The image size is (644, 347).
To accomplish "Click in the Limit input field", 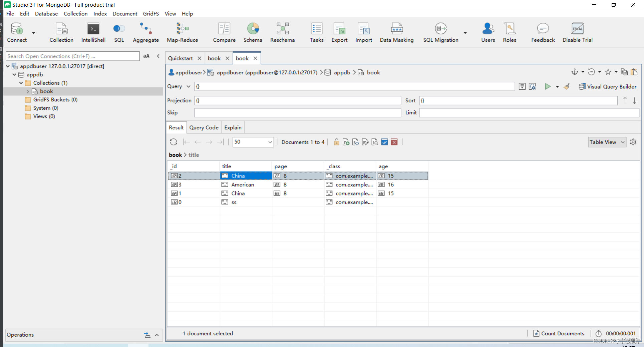I will point(529,113).
